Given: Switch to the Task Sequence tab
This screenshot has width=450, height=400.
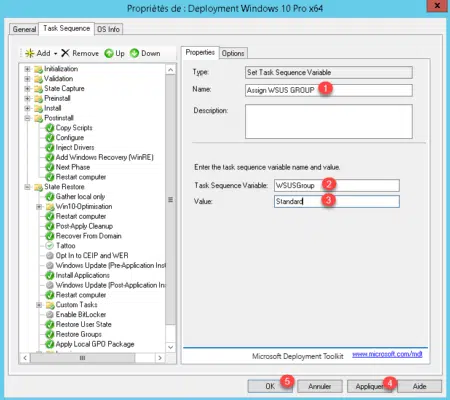Looking at the screenshot, I should (67, 28).
